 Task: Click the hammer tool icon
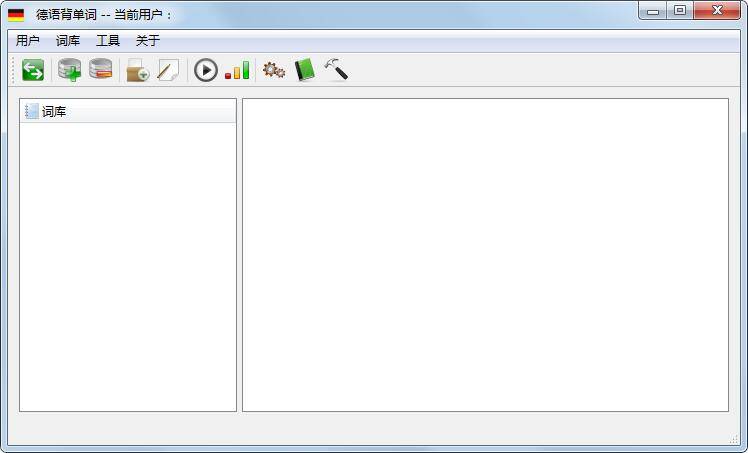click(x=336, y=70)
